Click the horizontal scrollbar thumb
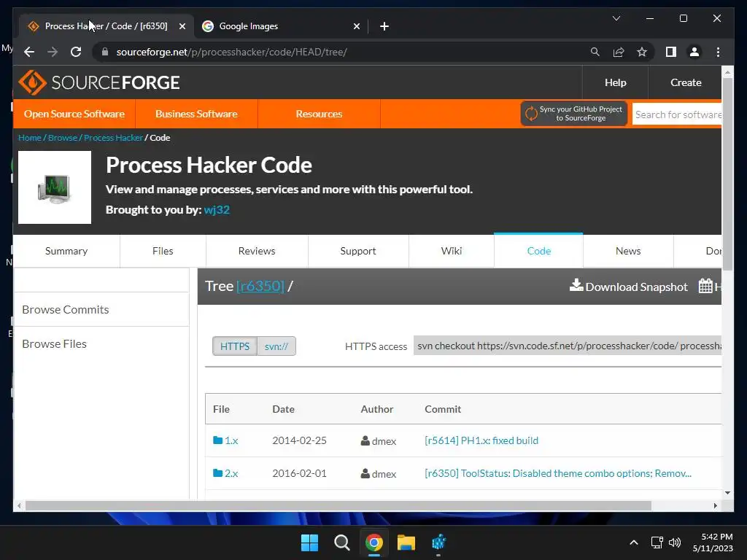This screenshot has height=560, width=747. 338,506
